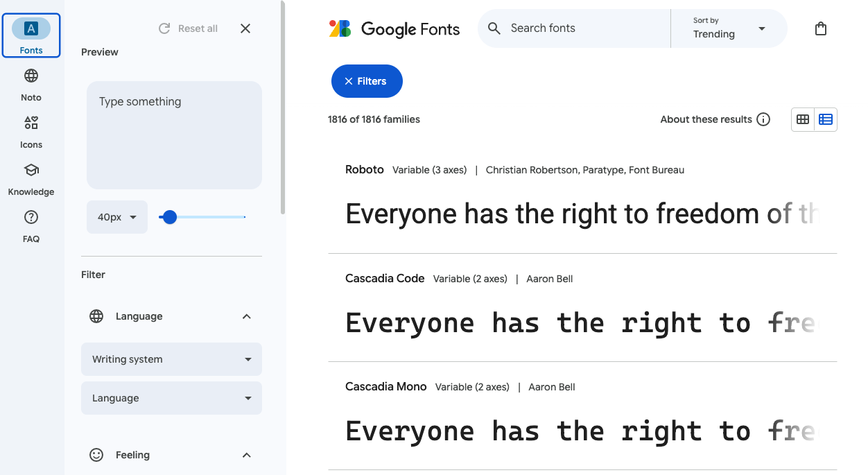The height and width of the screenshot is (475, 868).
Task: Click the About these results info icon
Action: pos(763,119)
